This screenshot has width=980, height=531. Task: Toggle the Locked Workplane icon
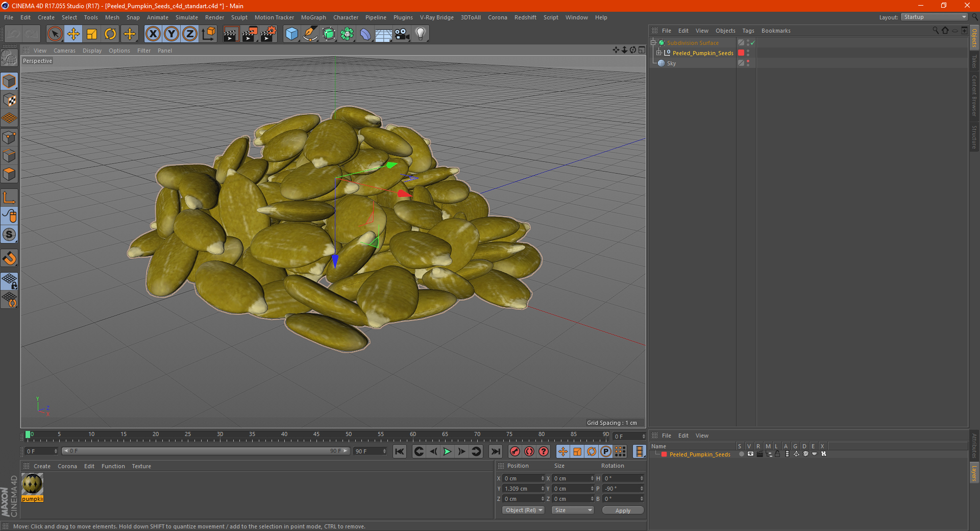coord(9,281)
